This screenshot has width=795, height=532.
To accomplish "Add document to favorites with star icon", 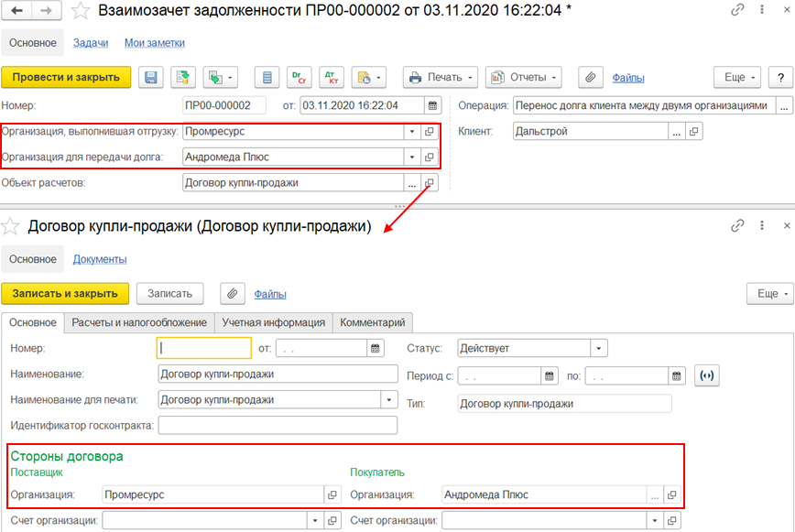I will [81, 10].
